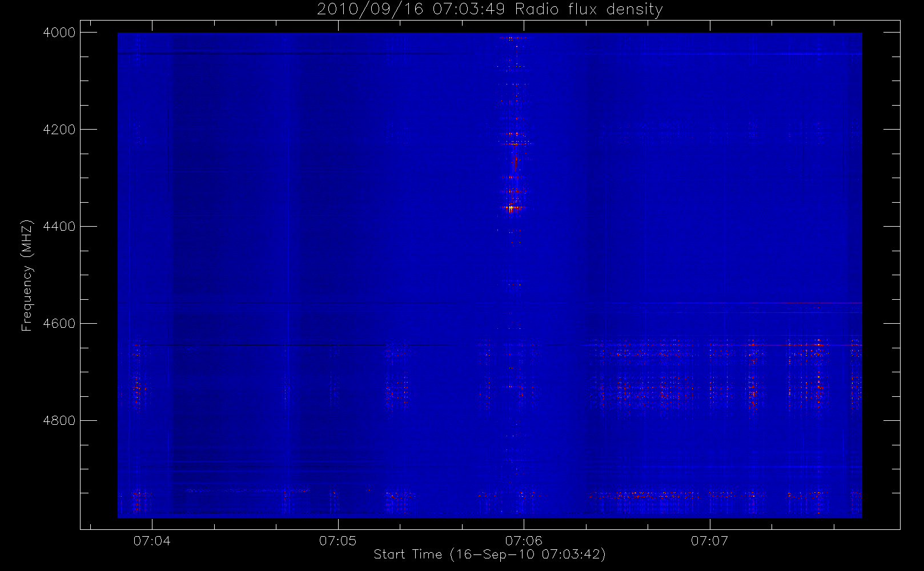Viewport: 924px width, 571px height.
Task: Select the 4600 frequency tick label
Action: click(x=59, y=324)
